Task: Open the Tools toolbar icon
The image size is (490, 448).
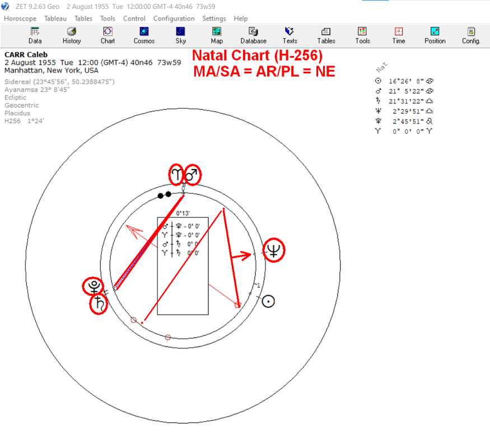Action: coord(362,36)
